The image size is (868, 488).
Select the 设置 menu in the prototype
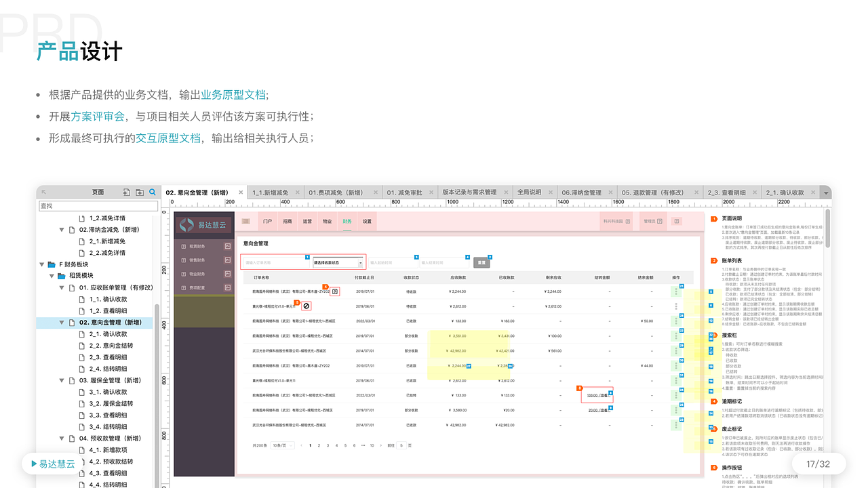pos(367,221)
